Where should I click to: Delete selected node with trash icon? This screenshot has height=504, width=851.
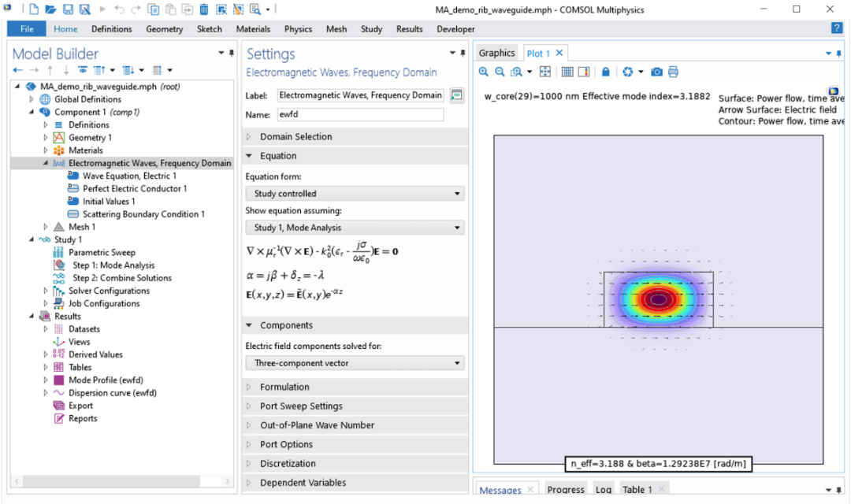pos(204,9)
